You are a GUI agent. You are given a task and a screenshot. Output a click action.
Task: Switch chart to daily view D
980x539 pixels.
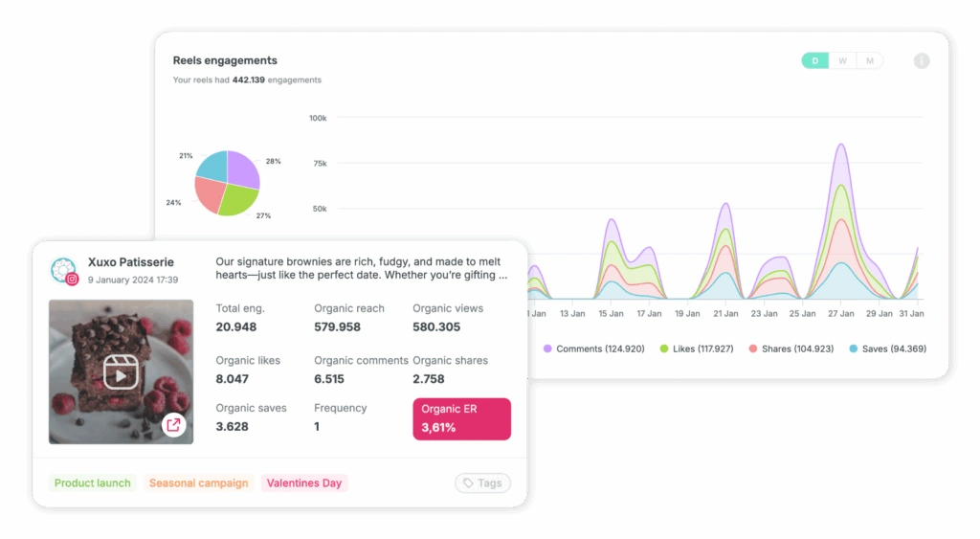click(x=815, y=60)
